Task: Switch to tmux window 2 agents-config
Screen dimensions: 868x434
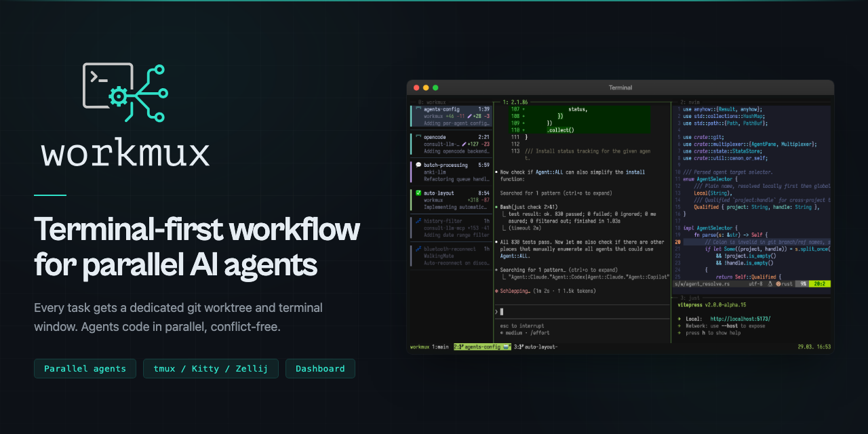Action: [x=482, y=347]
